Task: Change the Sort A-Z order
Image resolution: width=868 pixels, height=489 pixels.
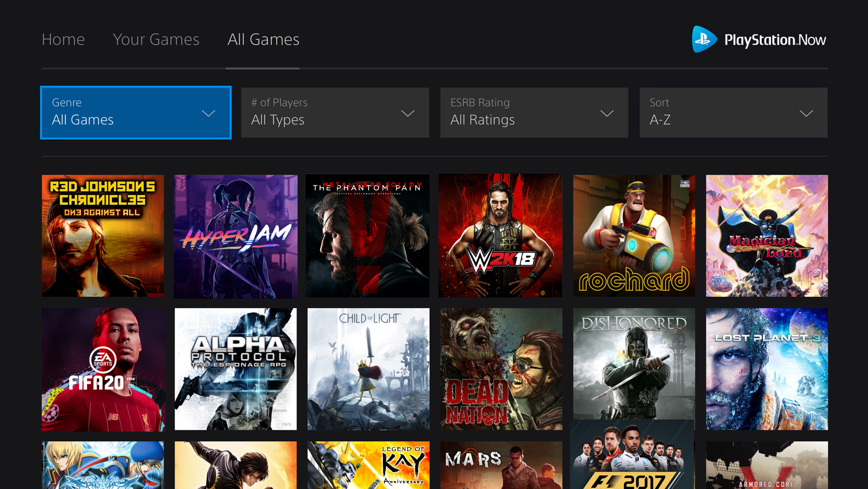Action: (733, 113)
